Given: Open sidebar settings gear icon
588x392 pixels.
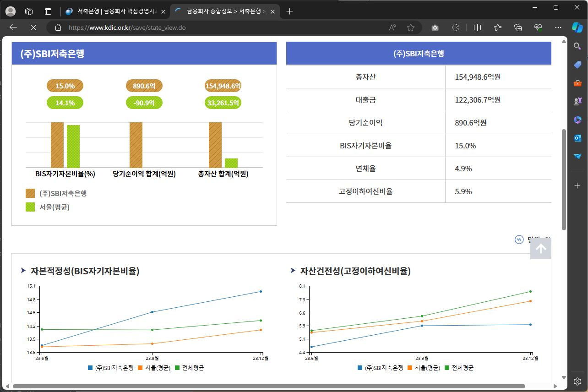Looking at the screenshot, I should (x=577, y=381).
